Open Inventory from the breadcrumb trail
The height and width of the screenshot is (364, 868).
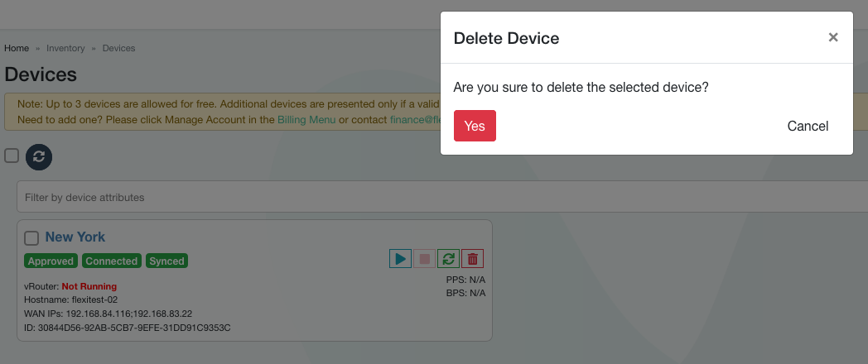point(65,48)
